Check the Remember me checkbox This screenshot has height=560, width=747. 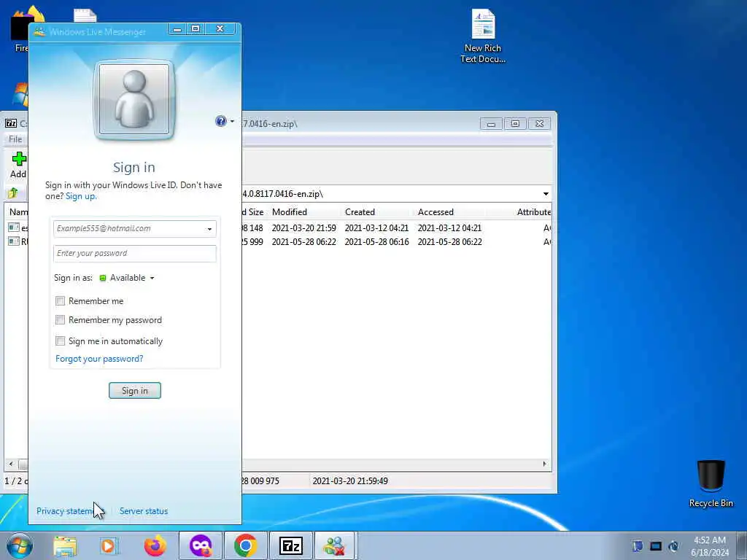click(60, 301)
